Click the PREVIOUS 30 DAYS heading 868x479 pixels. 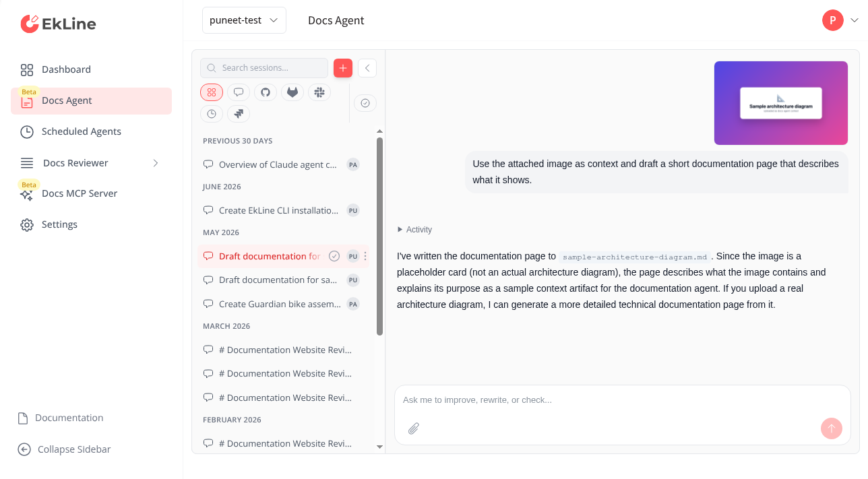(238, 141)
